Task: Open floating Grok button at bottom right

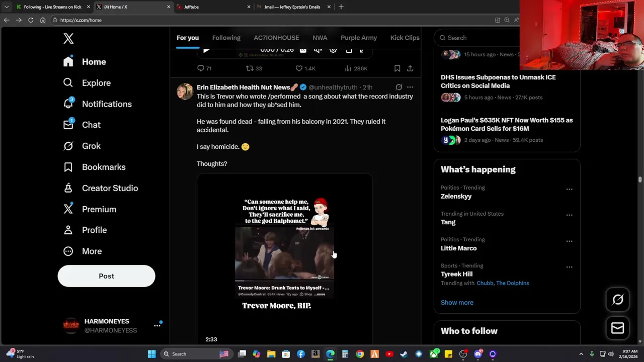Action: click(618, 300)
